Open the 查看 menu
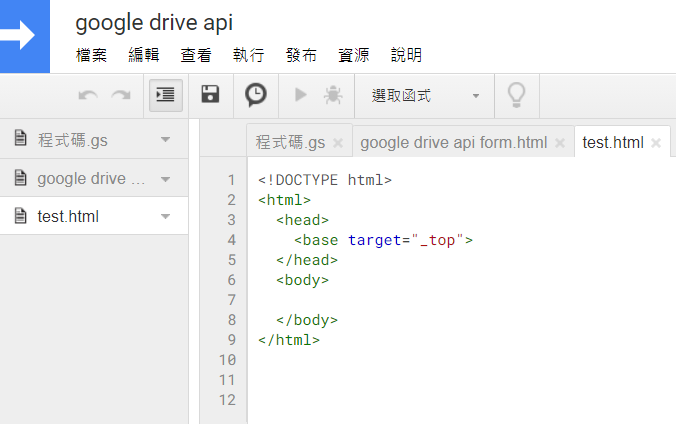This screenshot has width=676, height=424. tap(196, 55)
